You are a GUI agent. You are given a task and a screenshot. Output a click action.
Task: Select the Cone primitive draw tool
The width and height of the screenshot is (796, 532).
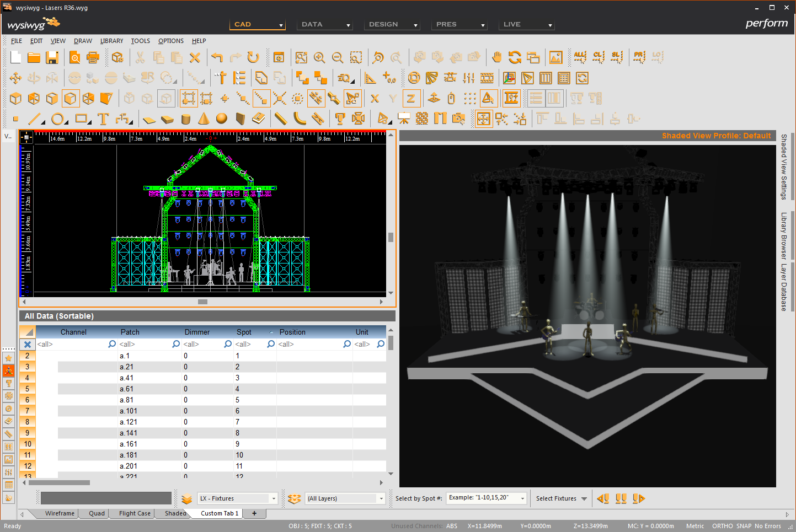204,119
